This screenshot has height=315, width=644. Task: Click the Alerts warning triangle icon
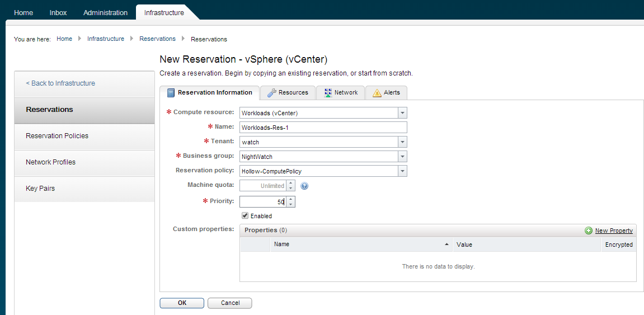377,93
